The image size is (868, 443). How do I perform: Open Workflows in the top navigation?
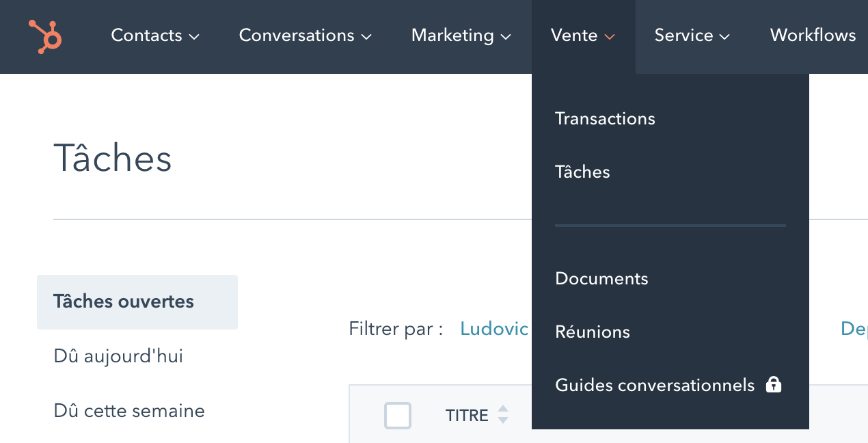pyautogui.click(x=813, y=36)
